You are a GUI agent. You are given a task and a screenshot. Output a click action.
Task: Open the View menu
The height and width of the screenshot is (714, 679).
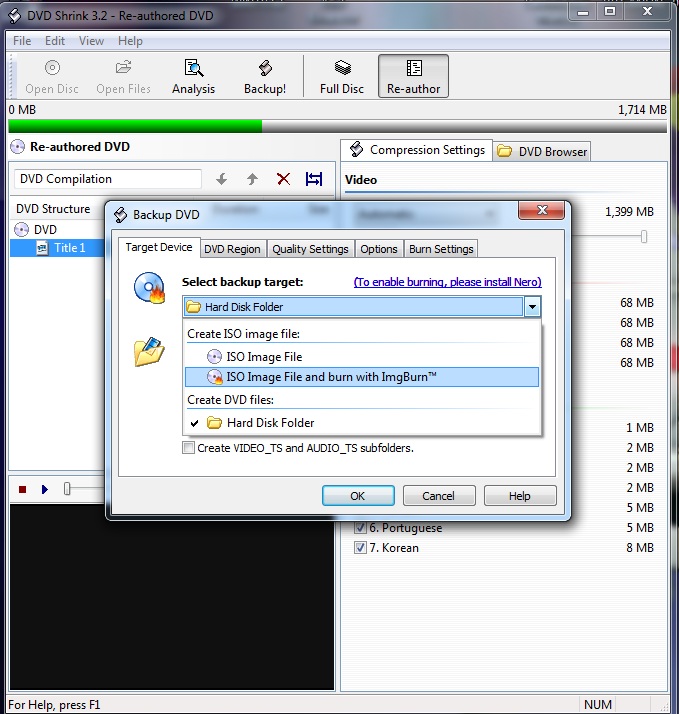click(x=91, y=41)
